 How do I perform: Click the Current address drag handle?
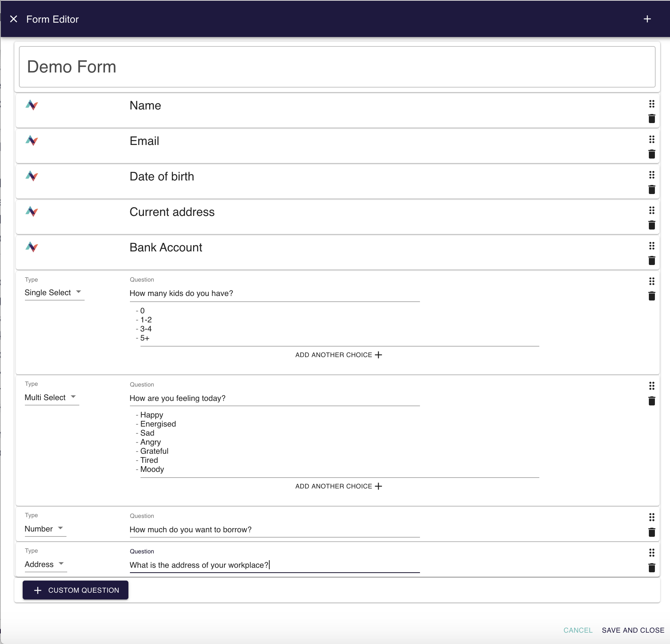pos(651,210)
